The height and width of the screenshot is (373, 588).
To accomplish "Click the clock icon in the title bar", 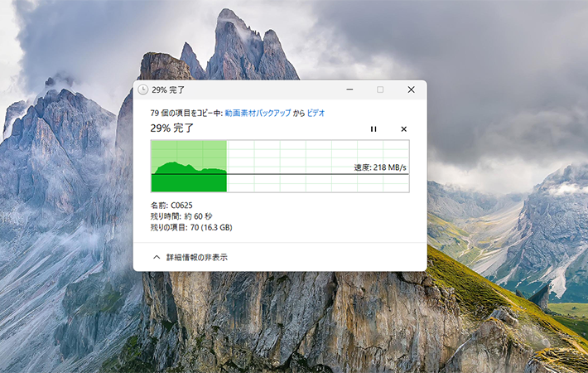I will pos(143,90).
